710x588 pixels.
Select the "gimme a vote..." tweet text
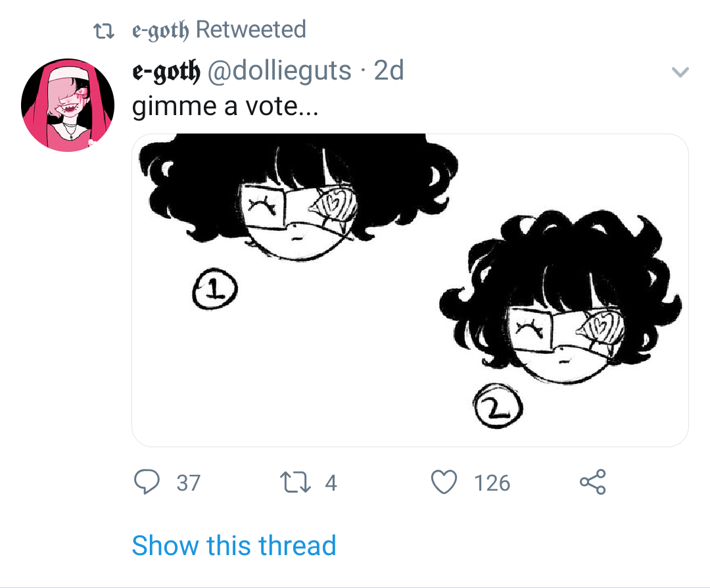pos(225,105)
